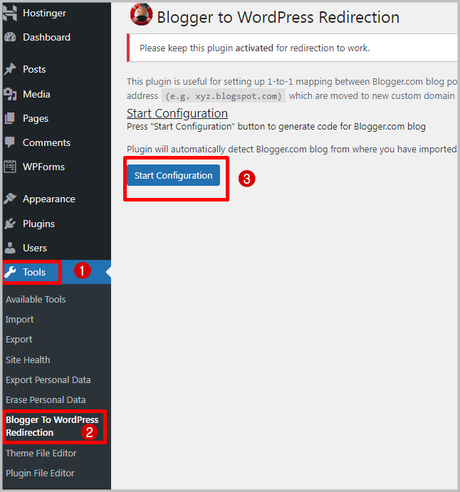This screenshot has width=460, height=492.
Task: Click the Tools wrench icon
Action: [x=10, y=272]
